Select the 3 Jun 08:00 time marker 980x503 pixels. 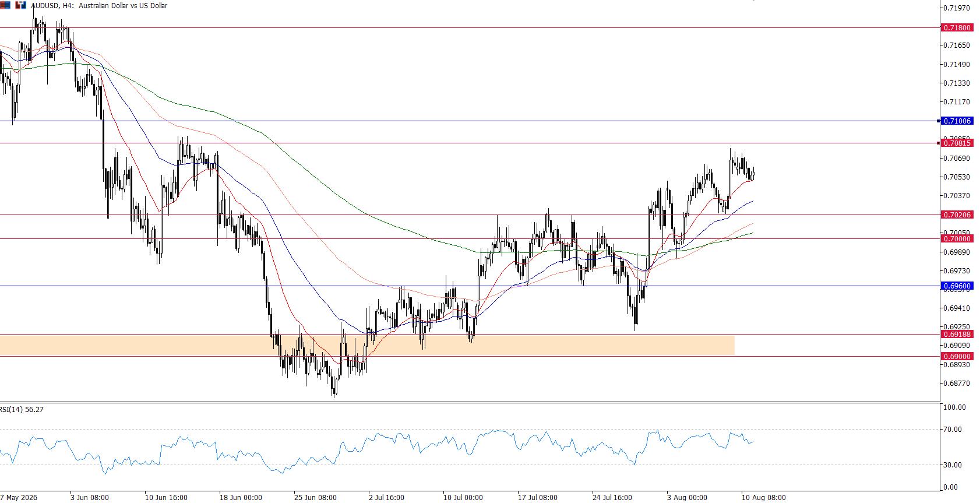click(x=90, y=498)
